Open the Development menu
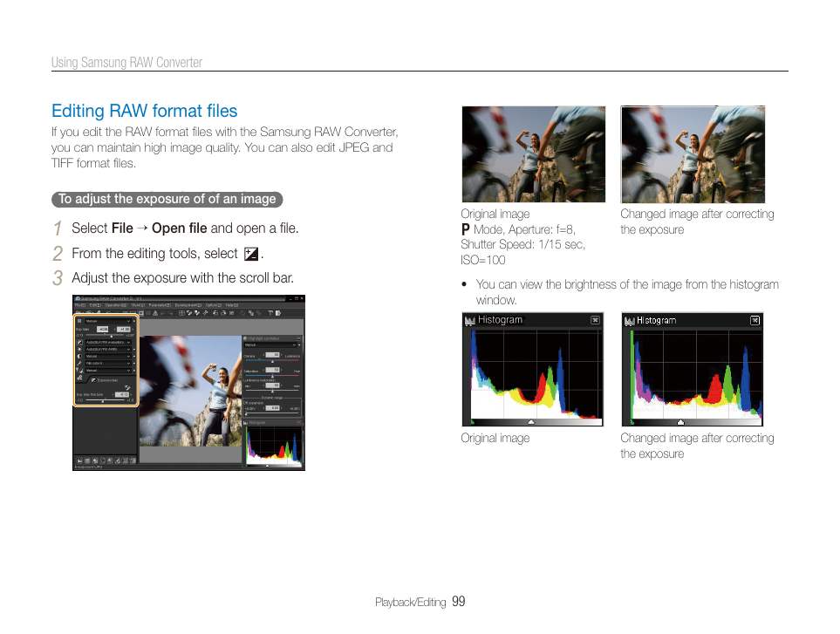 click(188, 305)
